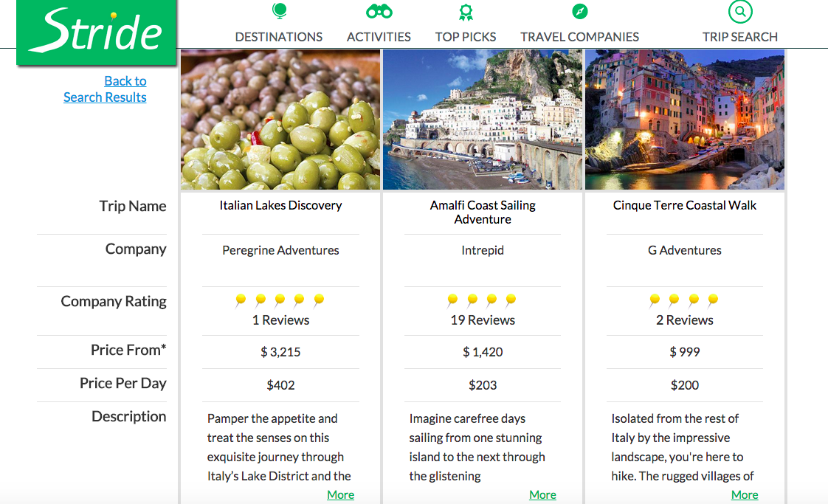Click Peregrine Adventures star rating pins
Image resolution: width=828 pixels, height=504 pixels.
click(x=280, y=300)
